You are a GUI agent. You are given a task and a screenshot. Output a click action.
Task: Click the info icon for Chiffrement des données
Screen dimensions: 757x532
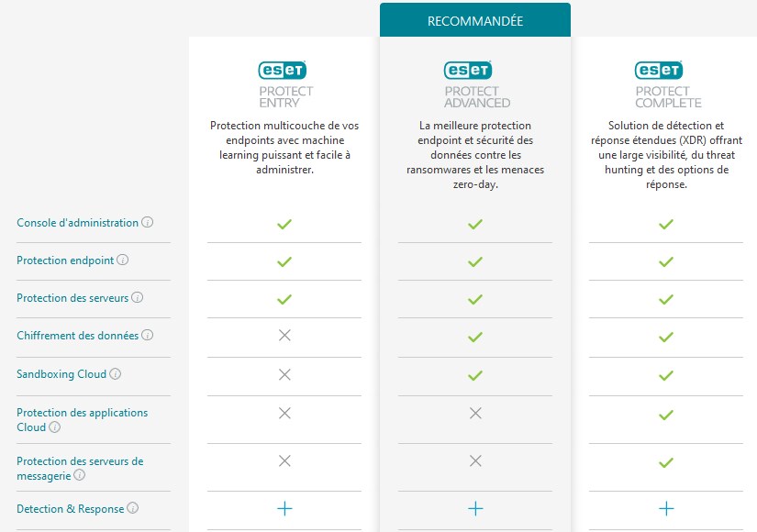pos(149,336)
